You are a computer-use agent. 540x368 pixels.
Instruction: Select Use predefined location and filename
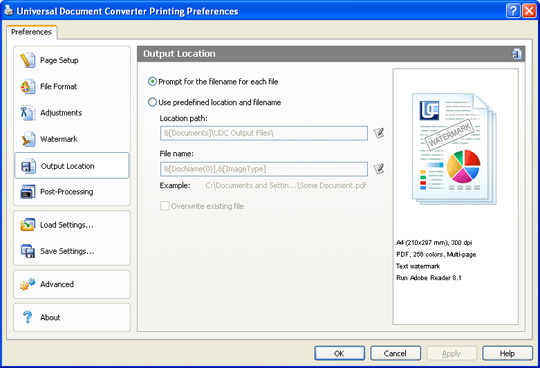click(152, 102)
